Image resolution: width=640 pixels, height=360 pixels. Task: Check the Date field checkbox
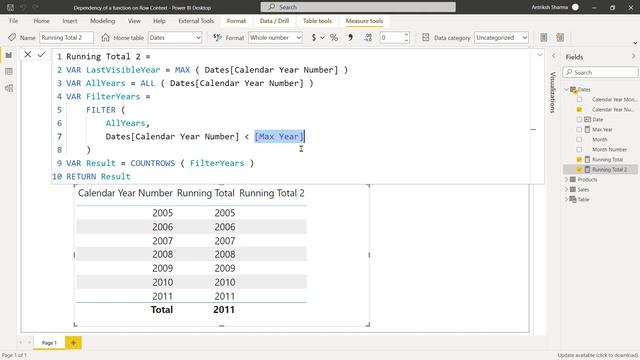pyautogui.click(x=579, y=119)
